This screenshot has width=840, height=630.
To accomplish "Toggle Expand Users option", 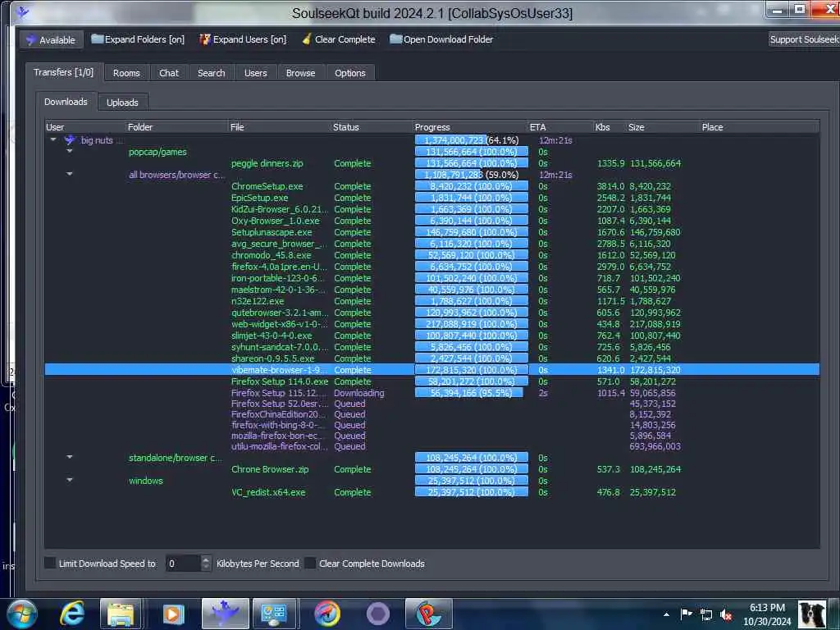I will [x=243, y=39].
